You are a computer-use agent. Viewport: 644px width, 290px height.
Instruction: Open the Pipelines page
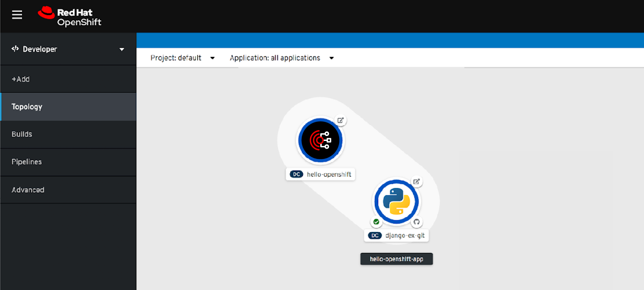tap(27, 162)
